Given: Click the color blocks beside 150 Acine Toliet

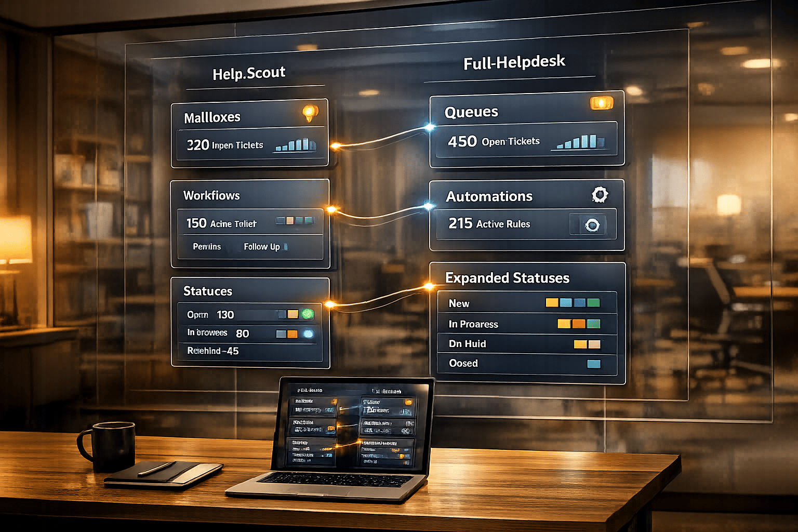Looking at the screenshot, I should pyautogui.click(x=294, y=221).
